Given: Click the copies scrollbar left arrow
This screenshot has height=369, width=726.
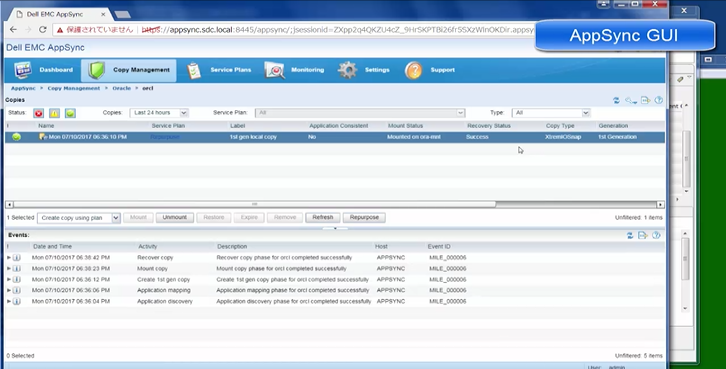Looking at the screenshot, I should tap(9, 205).
